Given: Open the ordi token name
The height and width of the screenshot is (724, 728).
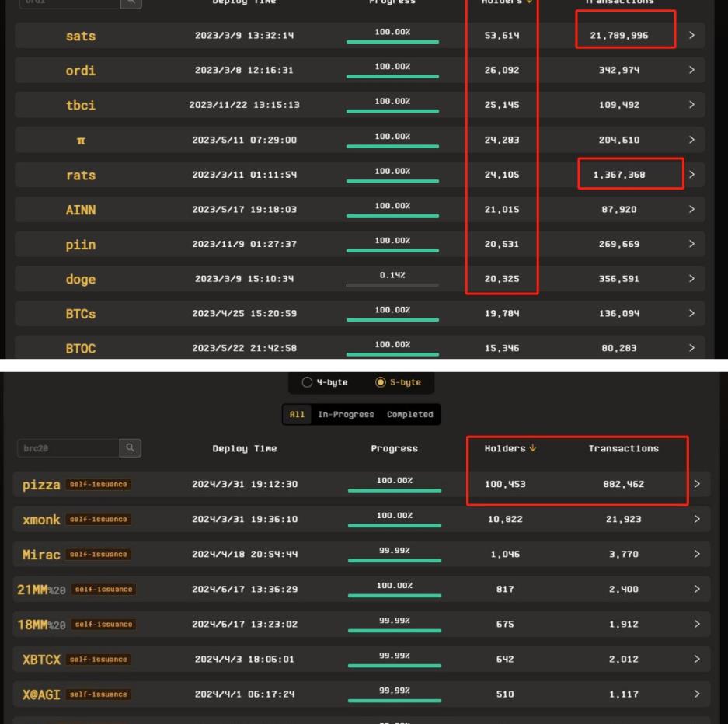Looking at the screenshot, I should point(81,71).
